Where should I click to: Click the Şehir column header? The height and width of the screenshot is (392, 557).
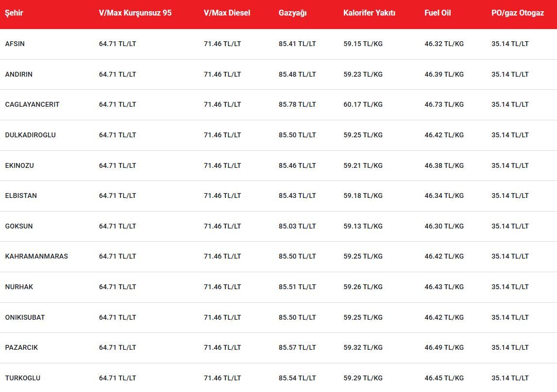pos(14,13)
